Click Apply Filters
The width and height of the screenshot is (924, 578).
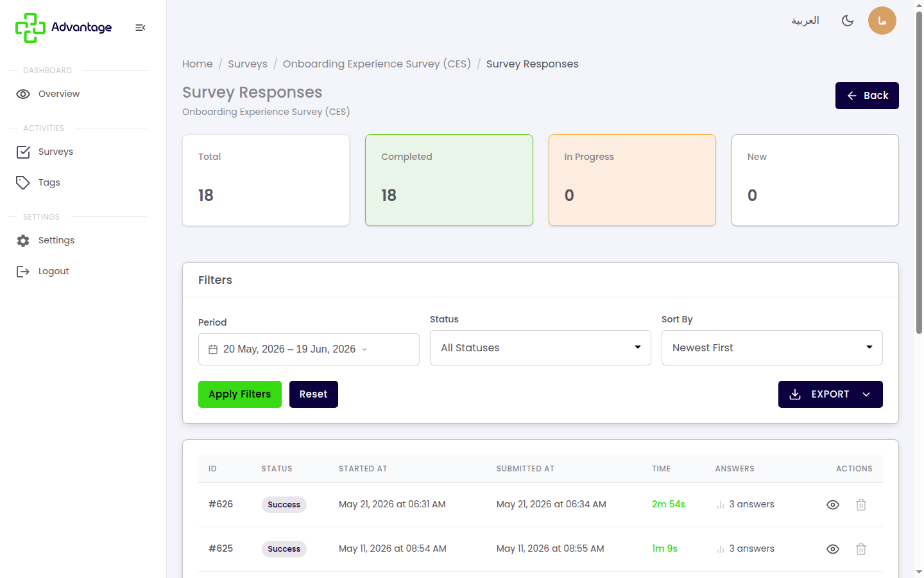click(240, 394)
